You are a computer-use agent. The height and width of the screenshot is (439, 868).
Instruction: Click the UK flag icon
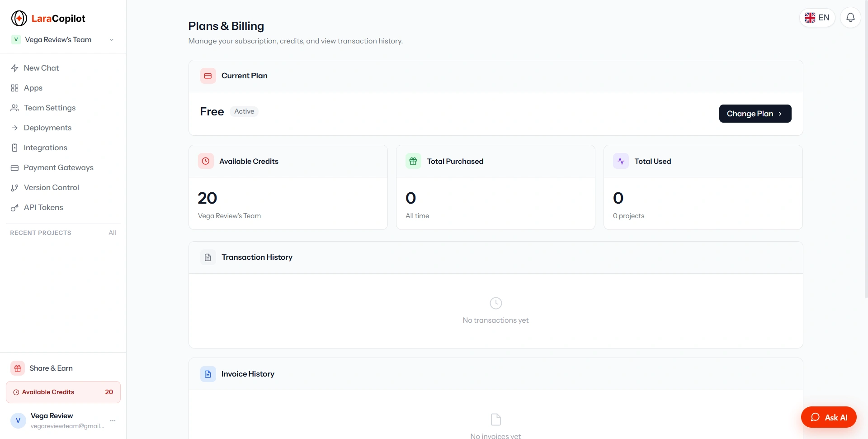810,18
